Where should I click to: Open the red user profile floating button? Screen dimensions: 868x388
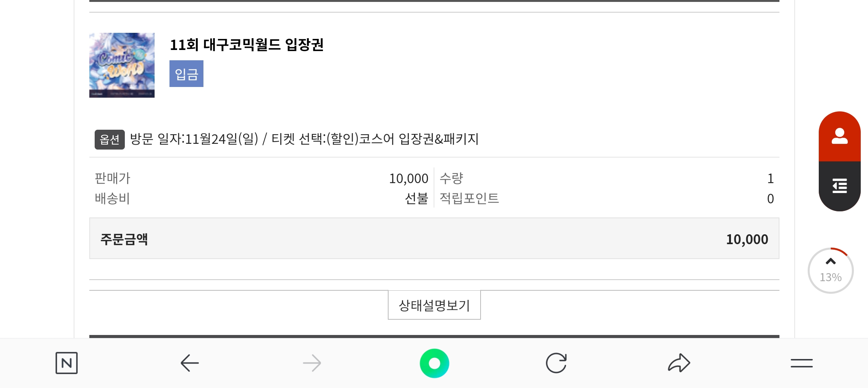(839, 137)
